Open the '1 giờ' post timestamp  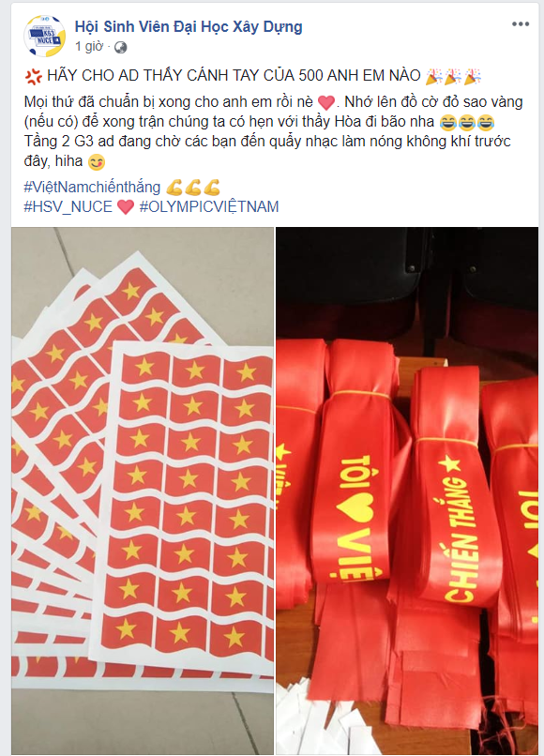pos(89,46)
